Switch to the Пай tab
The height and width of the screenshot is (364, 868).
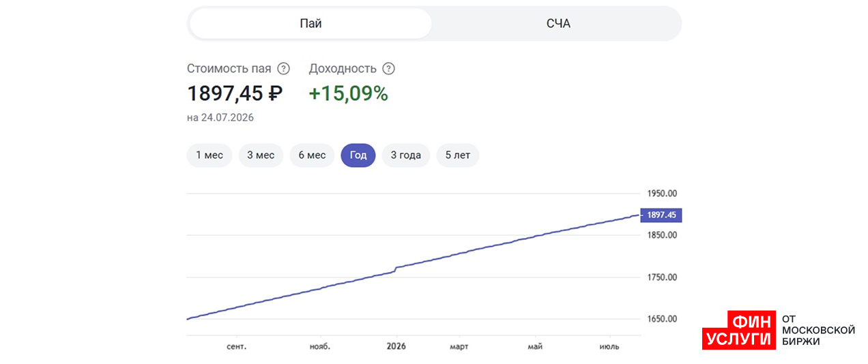[x=310, y=24]
